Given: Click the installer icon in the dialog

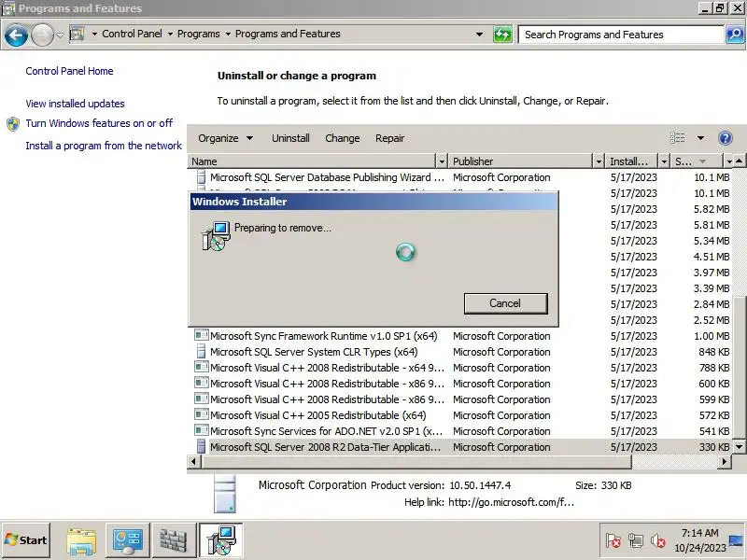Looking at the screenshot, I should click(216, 236).
